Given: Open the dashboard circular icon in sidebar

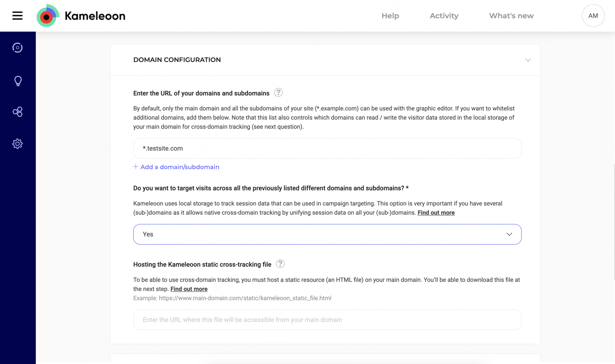Looking at the screenshot, I should coord(18,48).
